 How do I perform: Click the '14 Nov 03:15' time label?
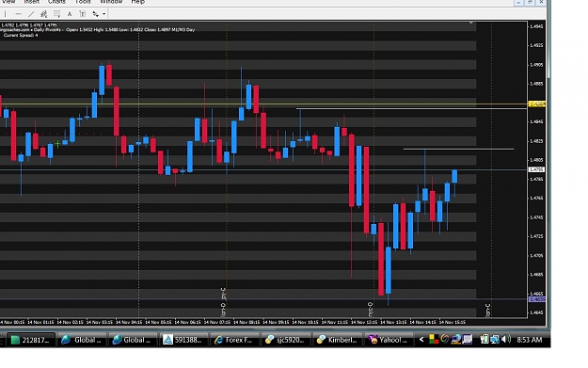[x=100, y=322]
